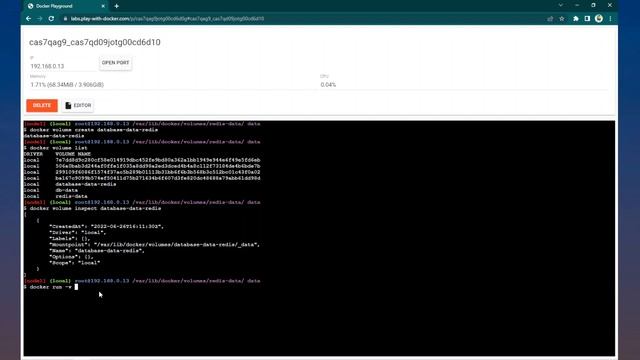The height and width of the screenshot is (360, 640).
Task: Click the 'docker volume inspect database-data-redis' line
Action: 93,209
